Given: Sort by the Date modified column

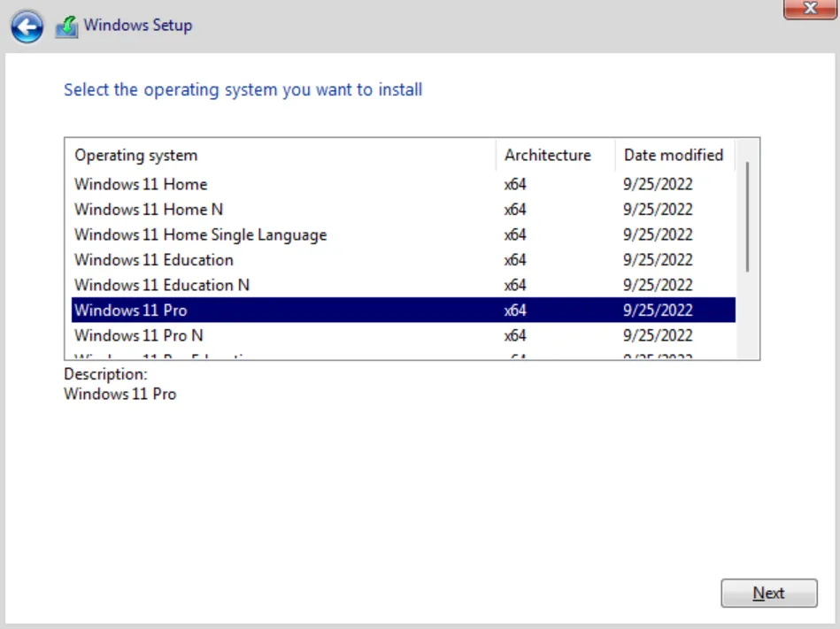Looking at the screenshot, I should 674,155.
